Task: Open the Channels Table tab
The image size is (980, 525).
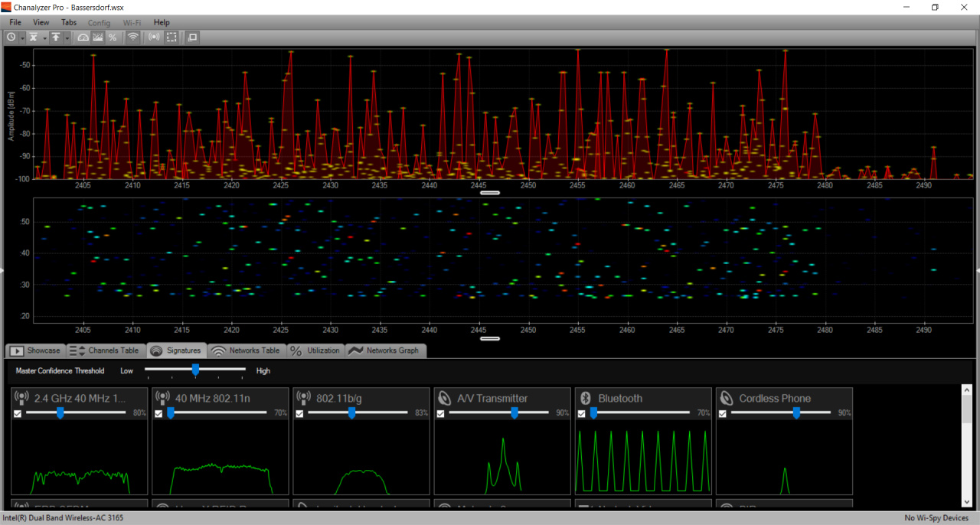Action: pos(104,351)
